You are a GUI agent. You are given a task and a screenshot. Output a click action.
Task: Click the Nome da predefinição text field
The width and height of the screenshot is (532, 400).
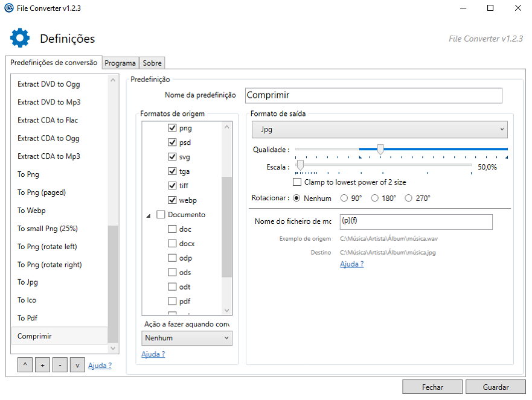coord(373,95)
